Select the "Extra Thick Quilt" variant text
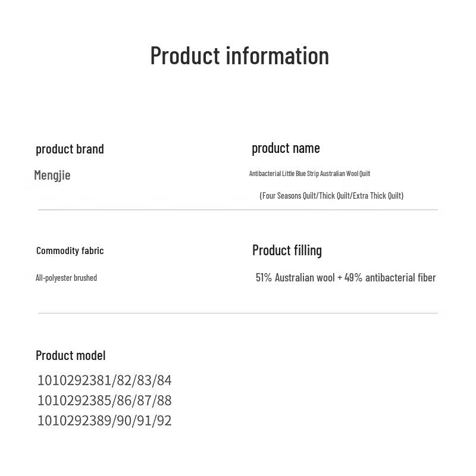Viewport: 476px width, 476px height. click(x=377, y=196)
